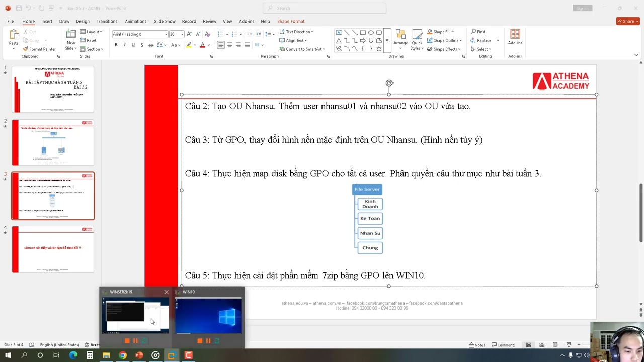Toggle Center paragraph alignment

coord(229,45)
